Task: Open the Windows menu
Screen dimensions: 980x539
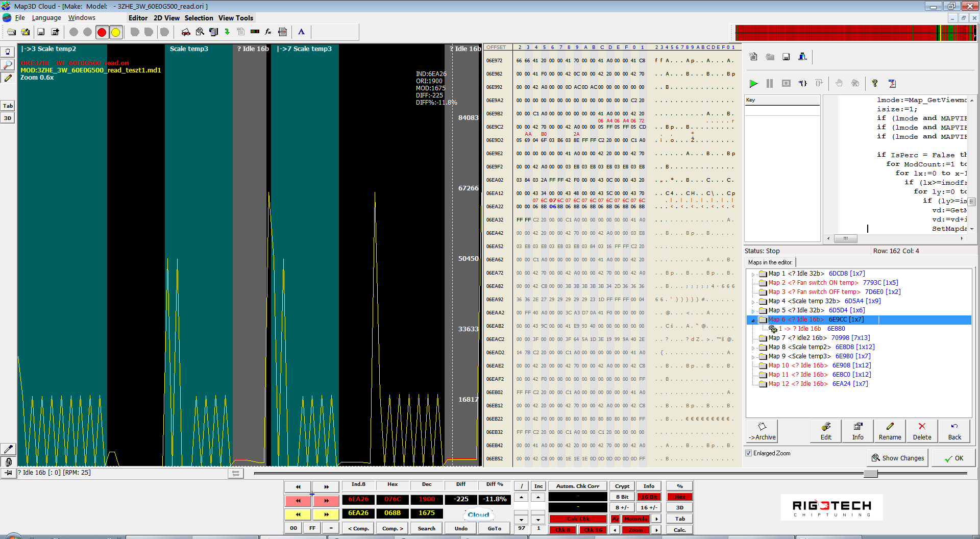Action: 82,18
